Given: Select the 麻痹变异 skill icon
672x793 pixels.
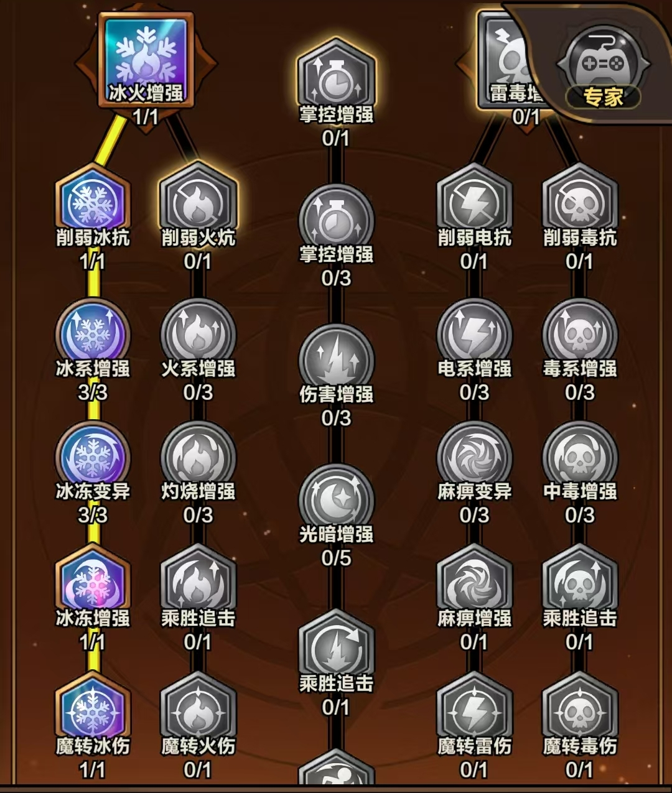Looking at the screenshot, I should coord(474,456).
